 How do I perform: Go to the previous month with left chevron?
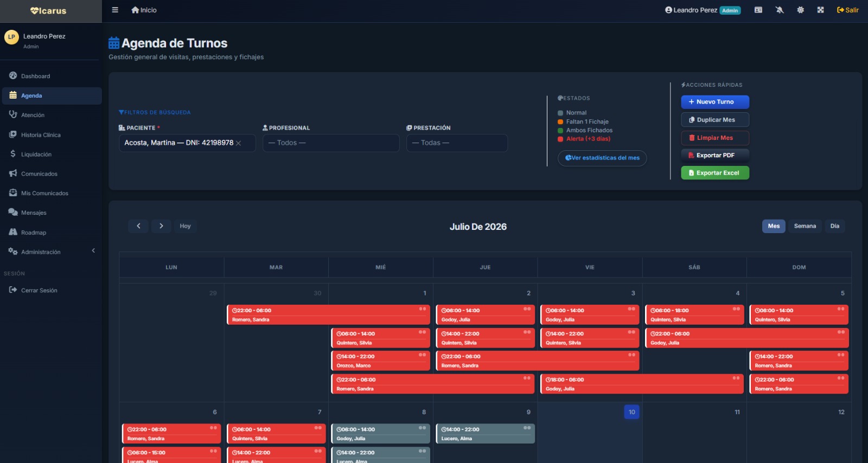[x=138, y=226]
